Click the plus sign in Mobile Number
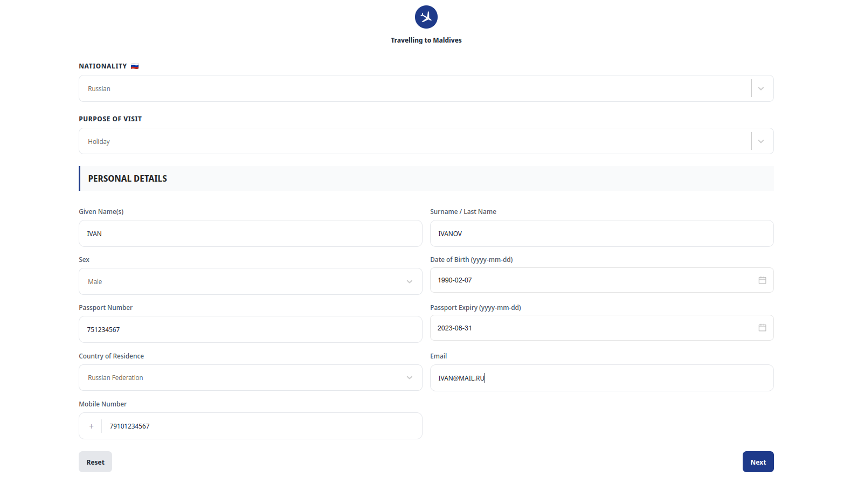The height and width of the screenshot is (504, 844). point(91,426)
